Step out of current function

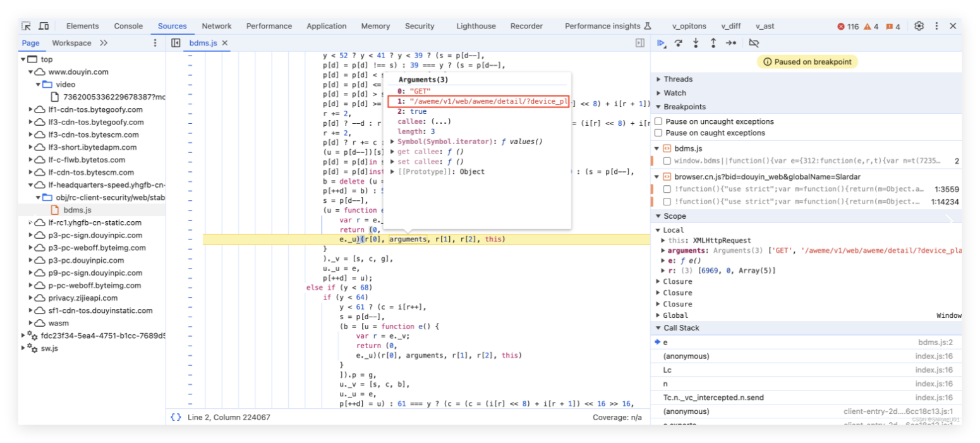pos(713,43)
